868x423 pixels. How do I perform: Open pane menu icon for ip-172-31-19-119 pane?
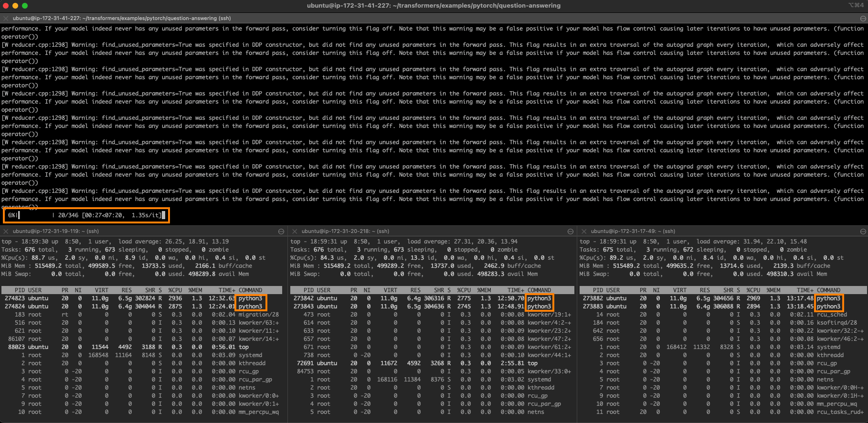[281, 231]
